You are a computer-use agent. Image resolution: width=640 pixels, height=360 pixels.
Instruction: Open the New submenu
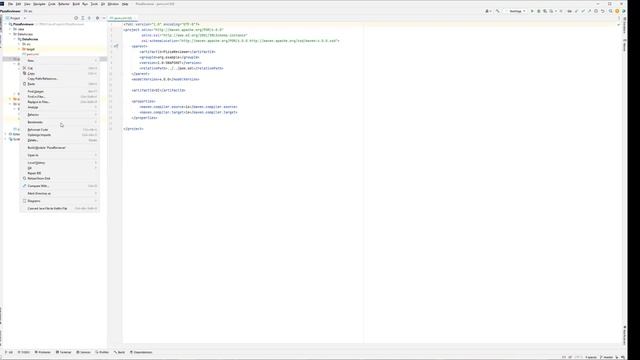click(x=60, y=60)
